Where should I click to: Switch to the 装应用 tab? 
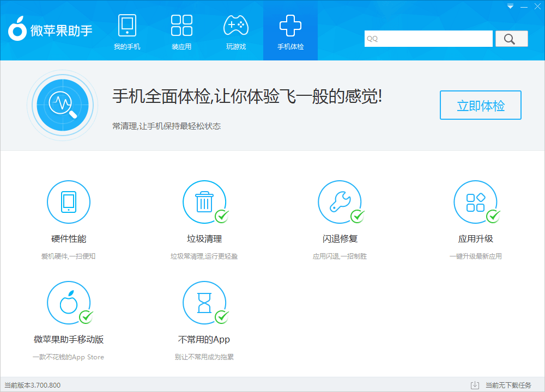tap(181, 30)
